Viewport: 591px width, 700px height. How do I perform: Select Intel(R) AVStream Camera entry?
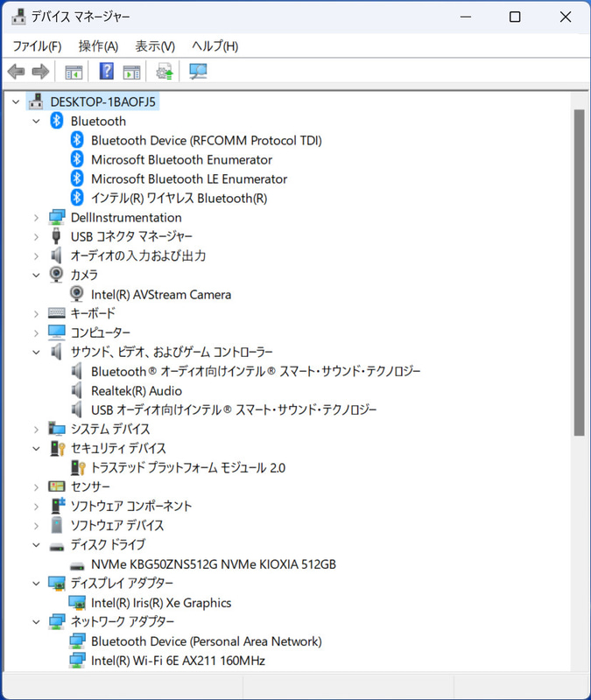(161, 294)
